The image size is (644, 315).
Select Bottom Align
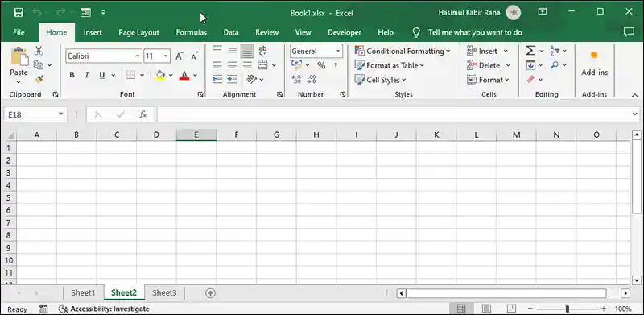(x=247, y=51)
